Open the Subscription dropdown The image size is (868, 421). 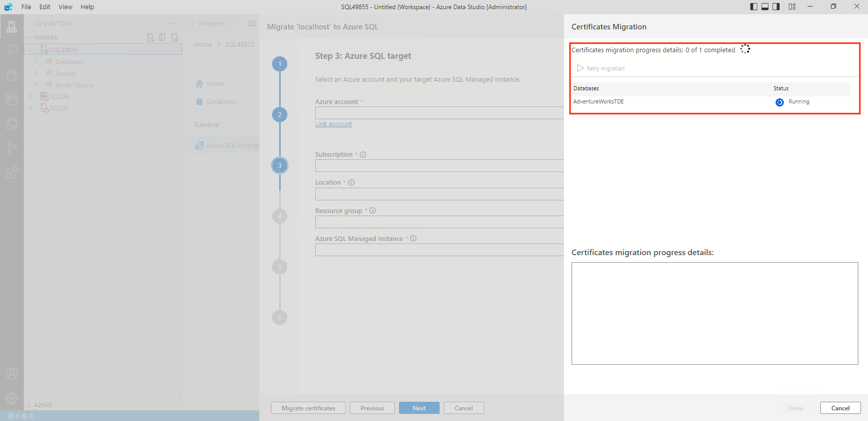point(439,166)
